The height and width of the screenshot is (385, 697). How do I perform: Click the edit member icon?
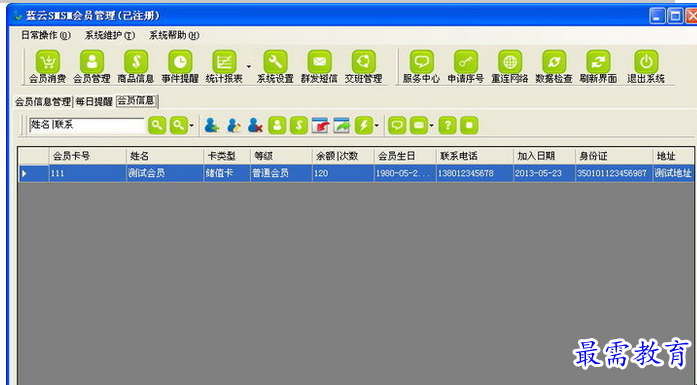pyautogui.click(x=233, y=125)
